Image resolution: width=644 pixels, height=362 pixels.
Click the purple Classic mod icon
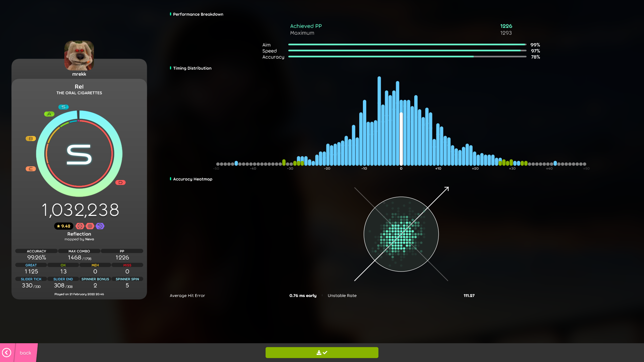(100, 226)
